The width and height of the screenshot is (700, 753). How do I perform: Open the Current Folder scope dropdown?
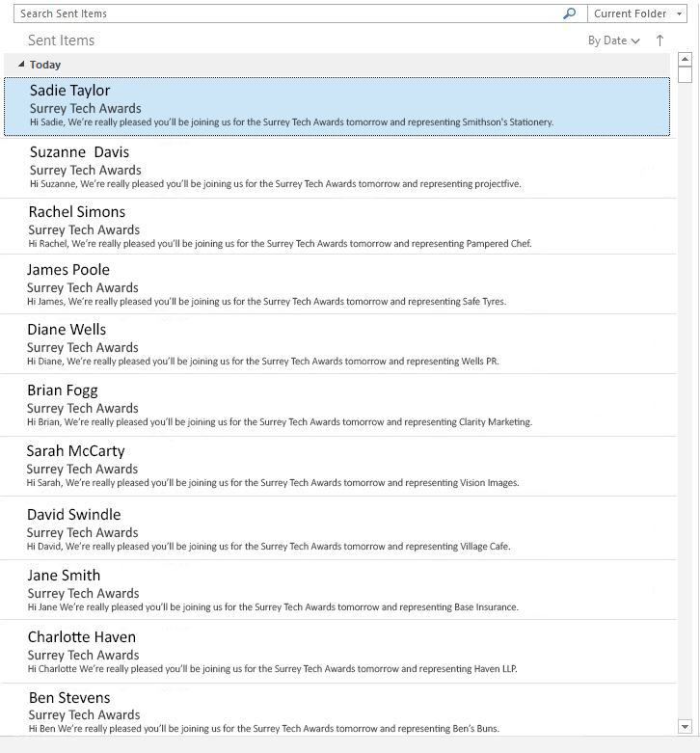pyautogui.click(x=637, y=13)
